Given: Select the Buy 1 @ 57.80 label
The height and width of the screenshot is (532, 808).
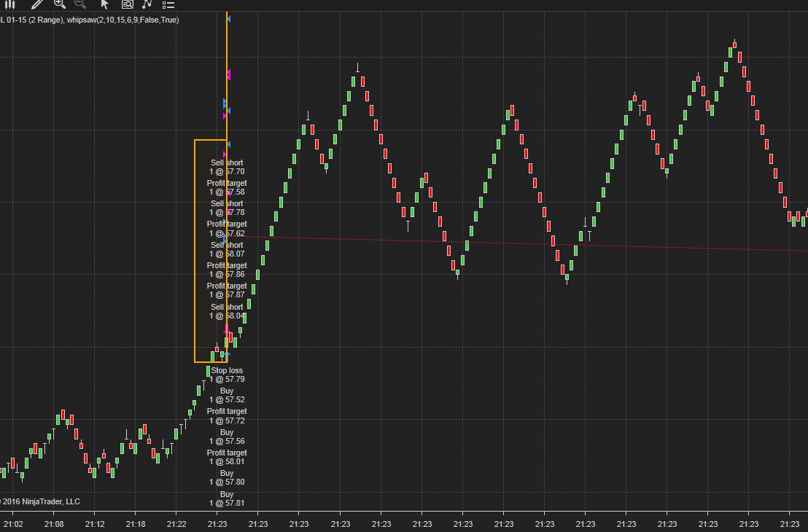Looking at the screenshot, I should (227, 477).
